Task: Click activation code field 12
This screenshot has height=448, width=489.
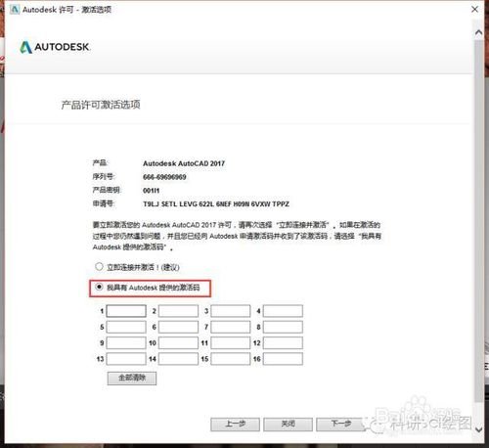Action: tap(283, 343)
